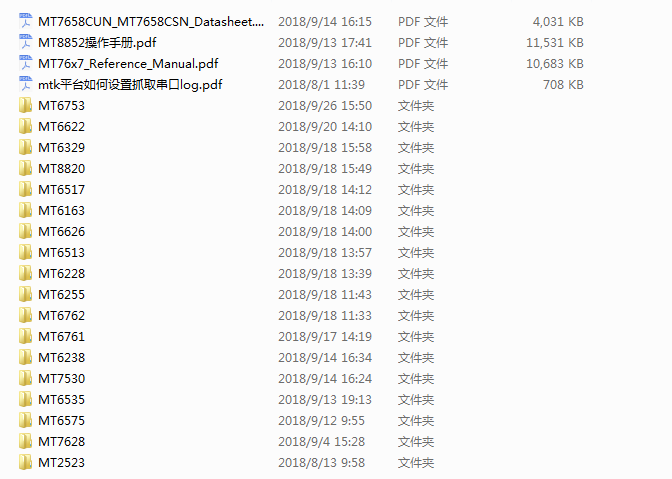This screenshot has width=672, height=479.
Task: Click the MT6228 folder name
Action: tap(62, 273)
